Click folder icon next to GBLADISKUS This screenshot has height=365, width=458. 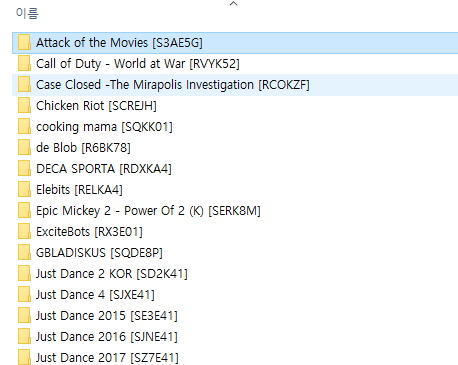coord(24,253)
